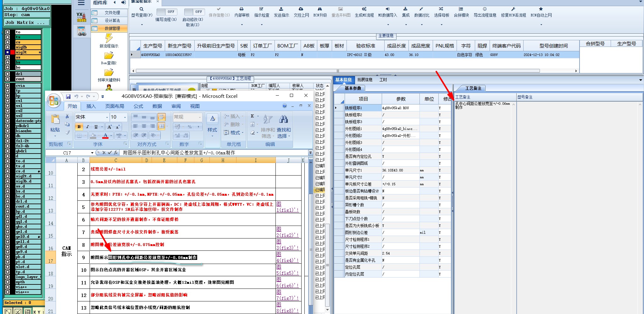Click the Excel Office round button

click(53, 101)
